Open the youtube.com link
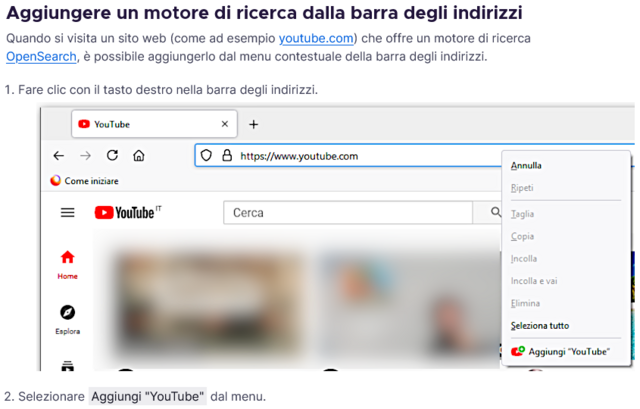Screen dimensions: 640x409 coord(316,38)
